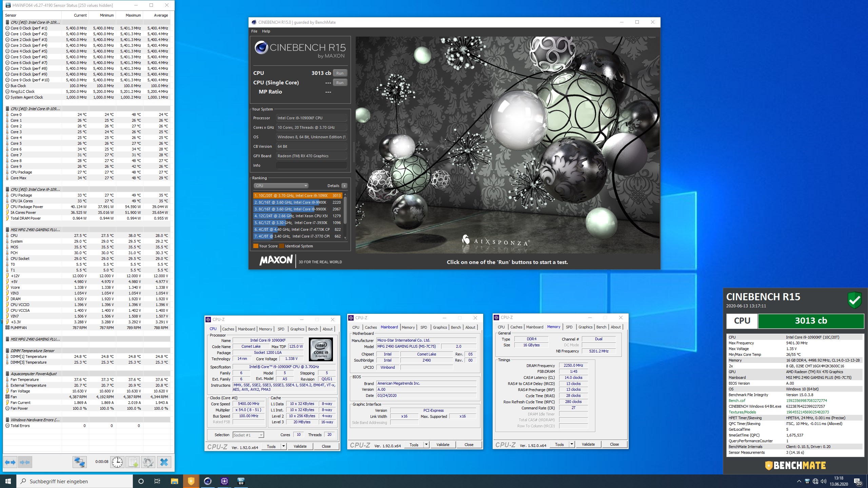Open Cortana circle icon on taskbar
The width and height of the screenshot is (868, 488).
[x=141, y=481]
